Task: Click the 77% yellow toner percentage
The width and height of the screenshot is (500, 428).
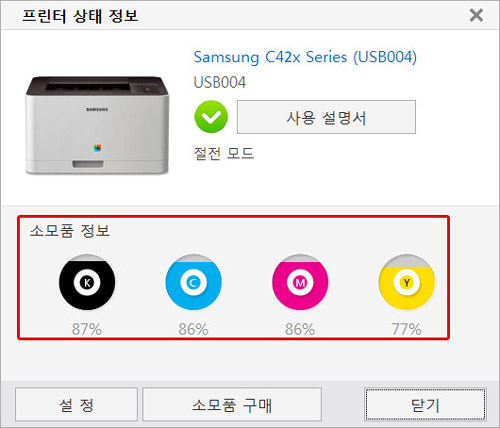Action: click(407, 329)
